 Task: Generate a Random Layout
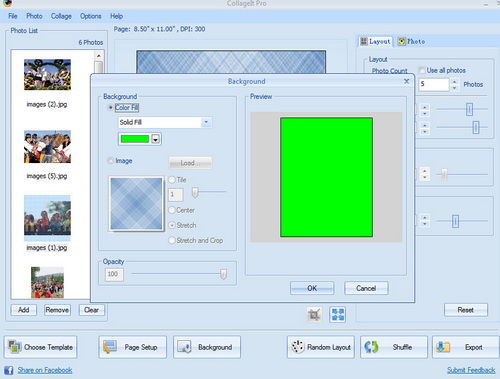[x=321, y=347]
